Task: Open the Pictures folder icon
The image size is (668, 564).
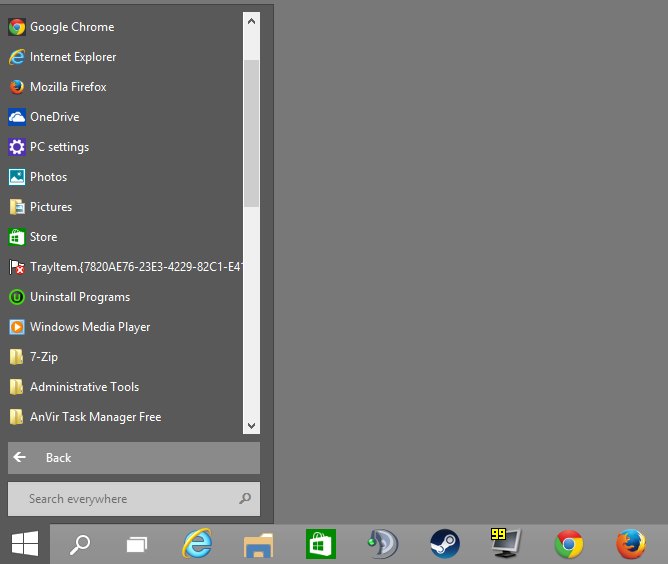Action: point(17,207)
